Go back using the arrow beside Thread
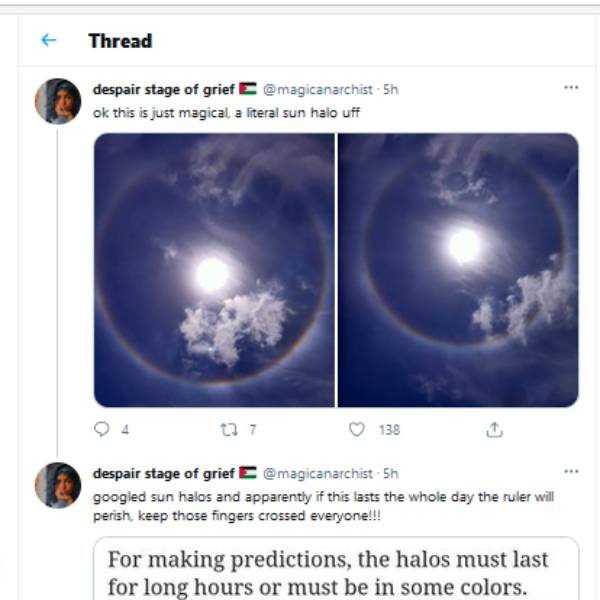This screenshot has height=600, width=600. pyautogui.click(x=48, y=41)
